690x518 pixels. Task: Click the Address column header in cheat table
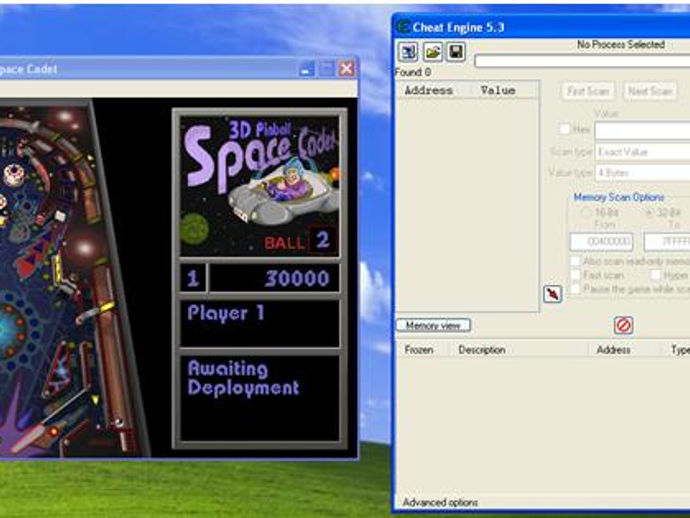(613, 350)
